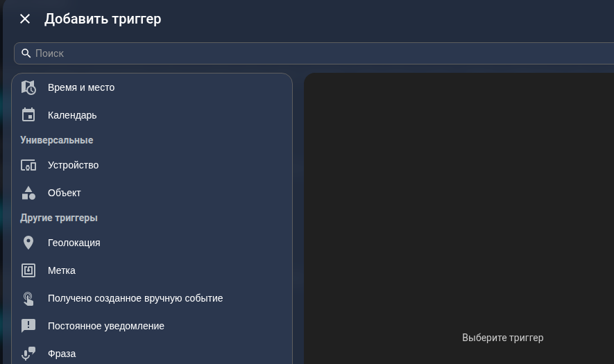
Task: Click the Универсальные section header
Action: tap(57, 140)
